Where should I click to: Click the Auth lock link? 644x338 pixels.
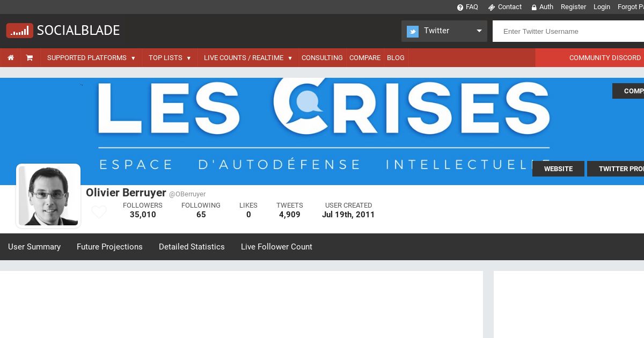click(x=542, y=7)
